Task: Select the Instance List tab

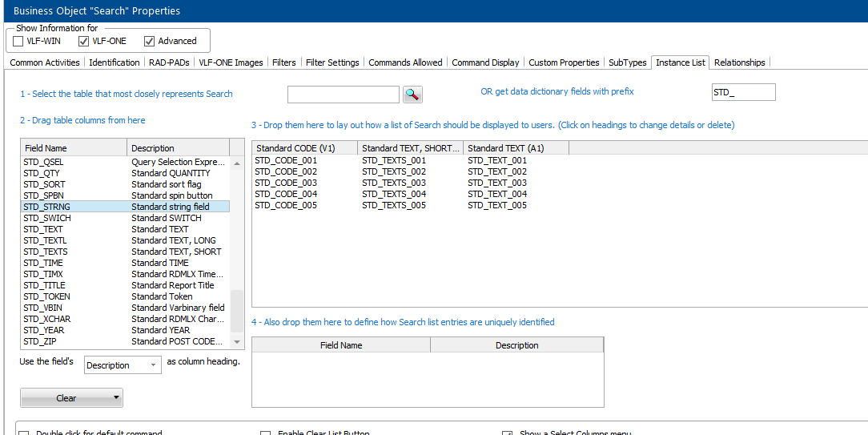Action: pos(681,62)
